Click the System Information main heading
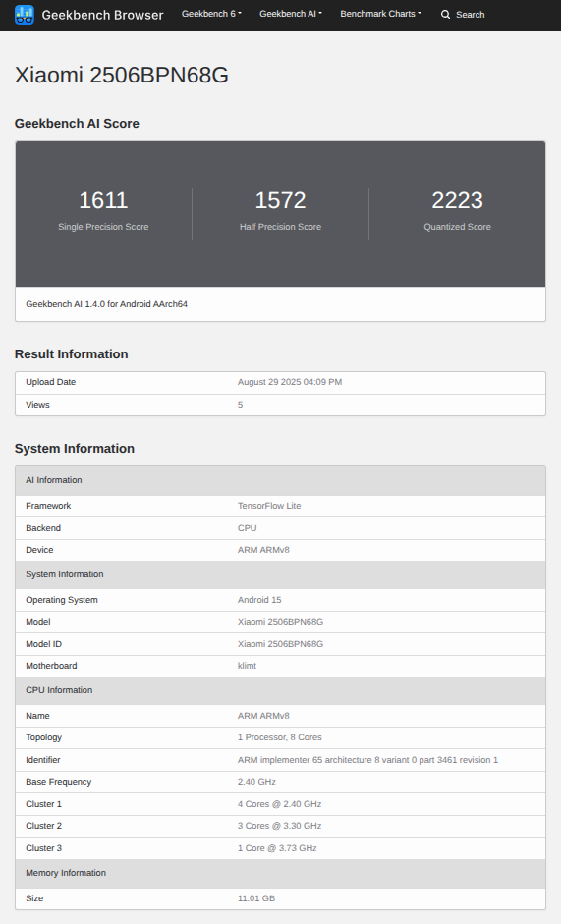The image size is (561, 924). pyautogui.click(x=75, y=449)
